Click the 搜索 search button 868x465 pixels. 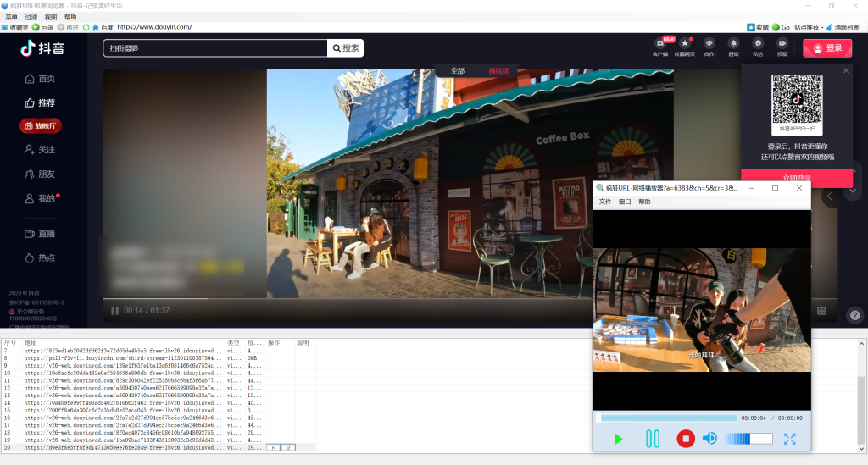[x=346, y=48]
